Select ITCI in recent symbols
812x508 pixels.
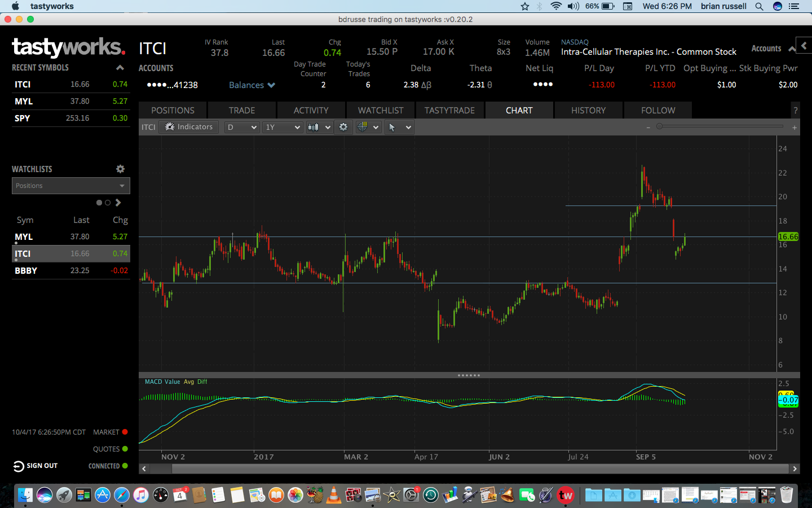click(71, 85)
